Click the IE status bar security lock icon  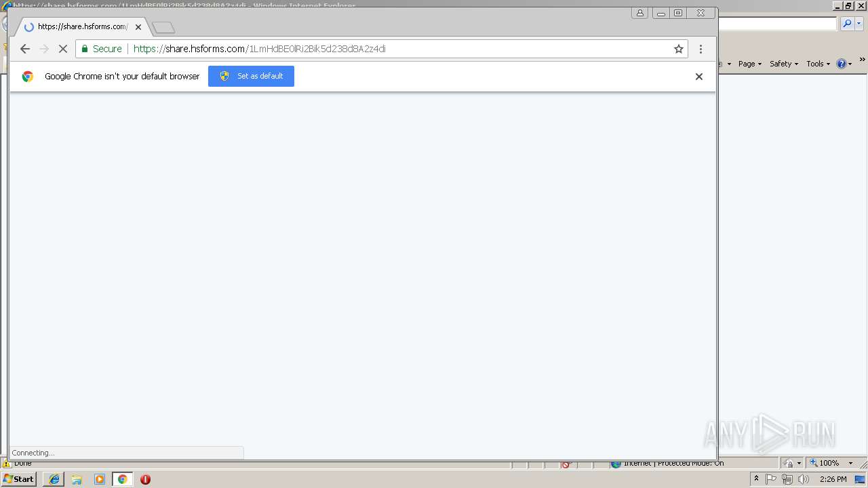[x=789, y=463]
